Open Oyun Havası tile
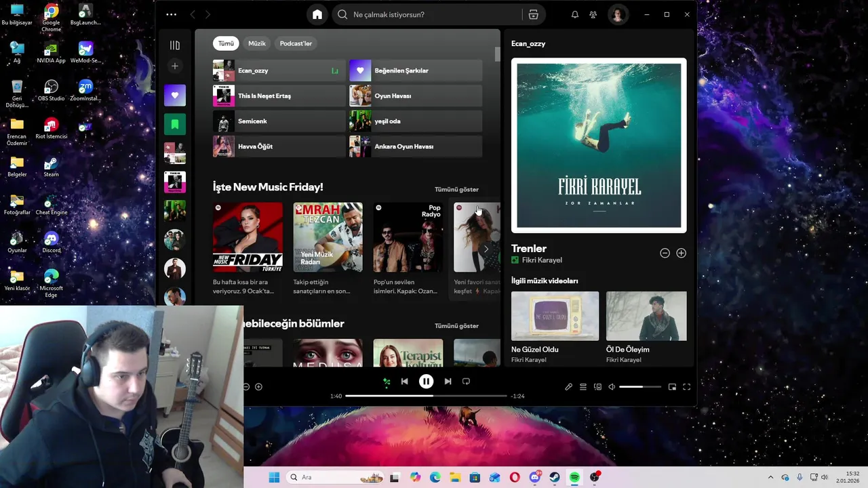 pyautogui.click(x=416, y=96)
